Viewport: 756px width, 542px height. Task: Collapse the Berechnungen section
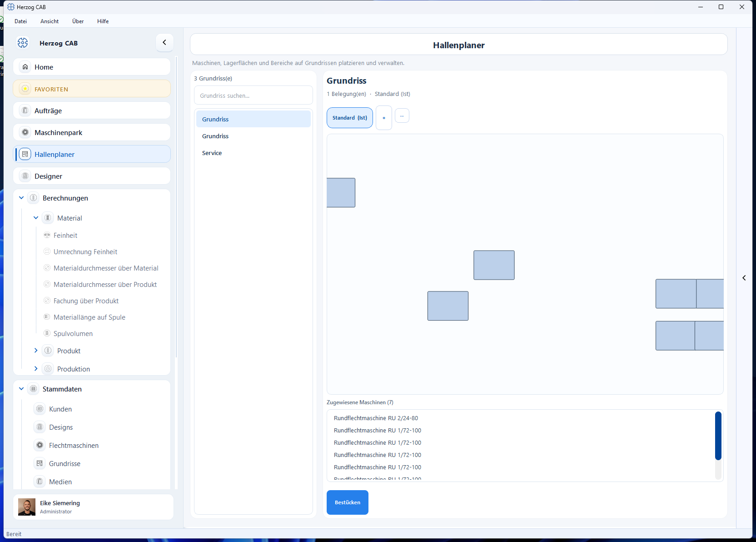[x=21, y=198]
